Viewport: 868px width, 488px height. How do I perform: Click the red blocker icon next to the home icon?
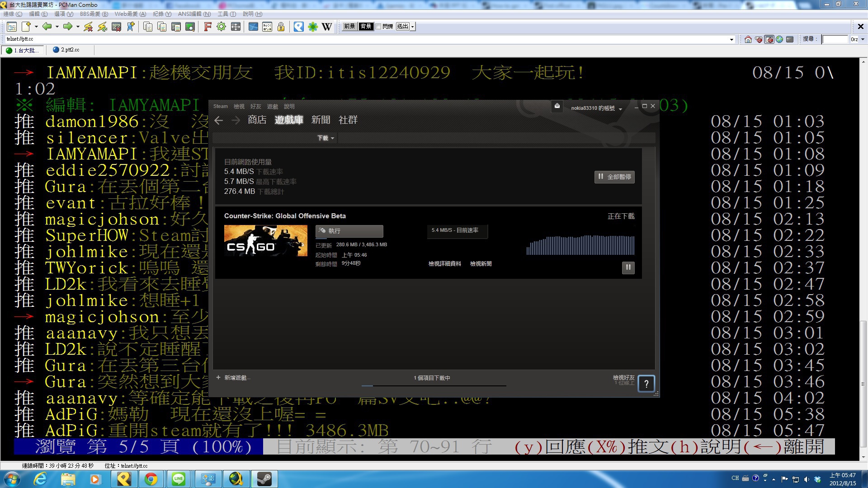tap(759, 39)
